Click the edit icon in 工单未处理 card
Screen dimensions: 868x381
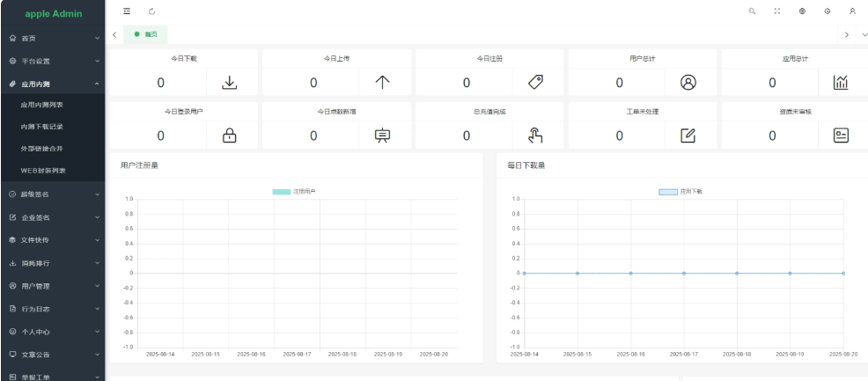688,136
